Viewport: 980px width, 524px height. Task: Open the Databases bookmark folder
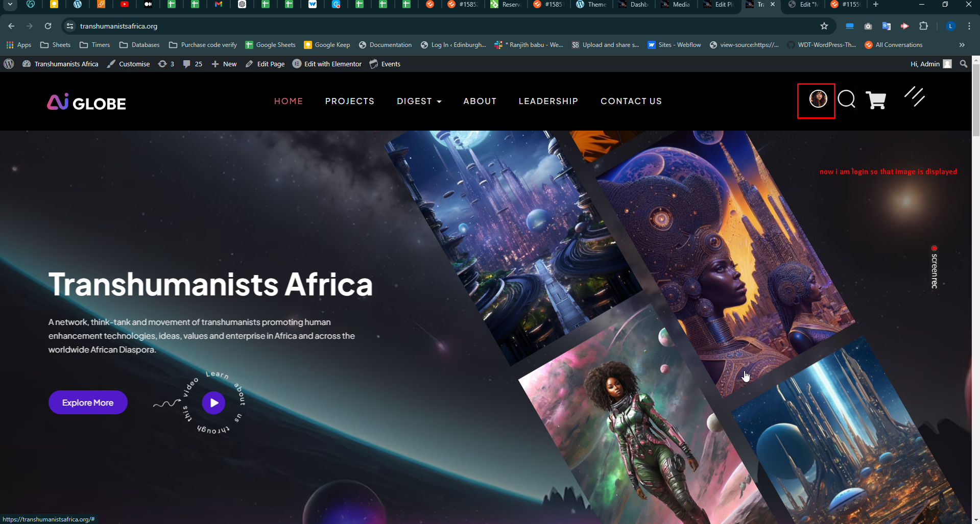[139, 45]
